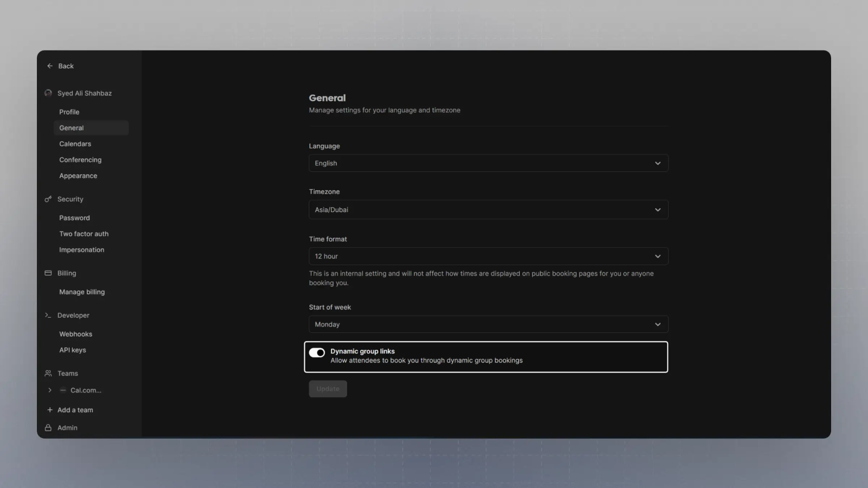Image resolution: width=868 pixels, height=488 pixels.
Task: Click the Developer terminal icon
Action: coord(48,315)
